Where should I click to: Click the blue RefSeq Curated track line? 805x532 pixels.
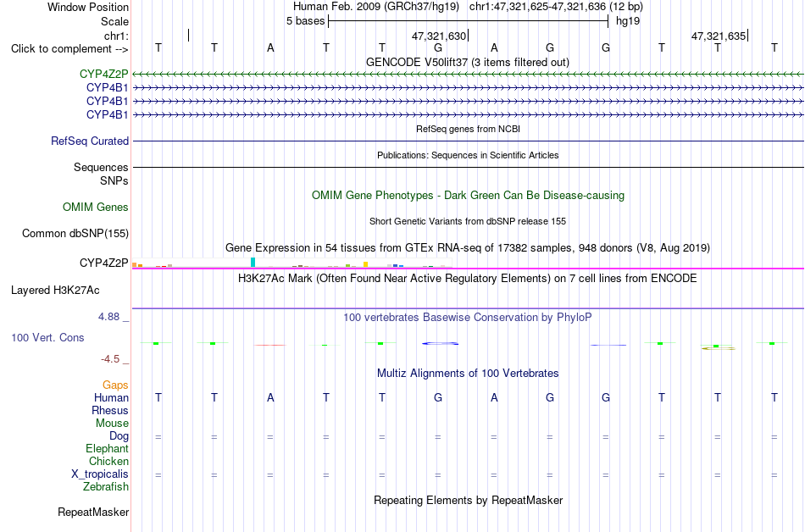[x=468, y=141]
